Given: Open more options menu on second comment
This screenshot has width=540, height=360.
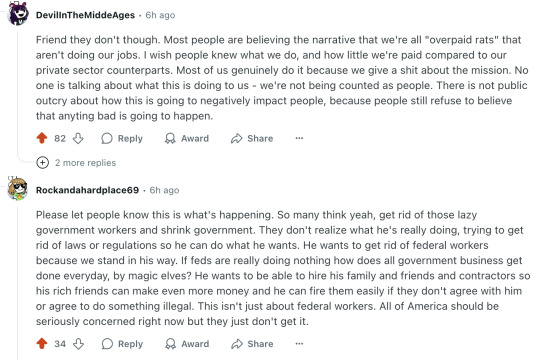Looking at the screenshot, I should [x=299, y=343].
